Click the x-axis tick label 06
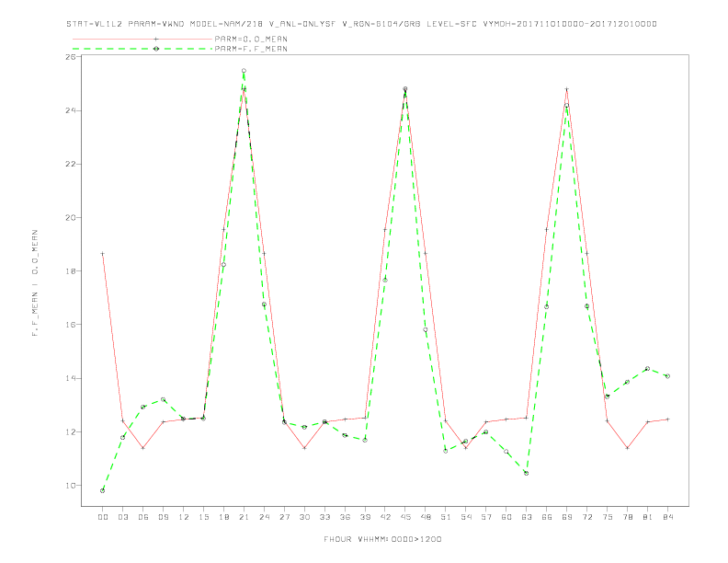 point(142,517)
